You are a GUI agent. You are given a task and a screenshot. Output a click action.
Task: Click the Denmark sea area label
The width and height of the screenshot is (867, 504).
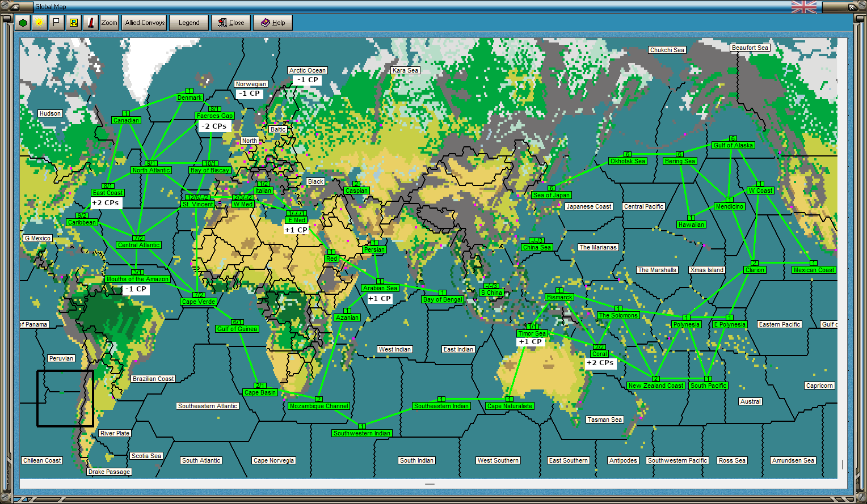coord(190,98)
